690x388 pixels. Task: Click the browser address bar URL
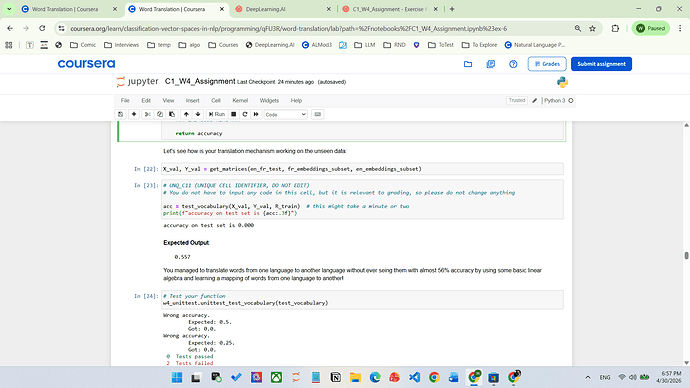289,29
